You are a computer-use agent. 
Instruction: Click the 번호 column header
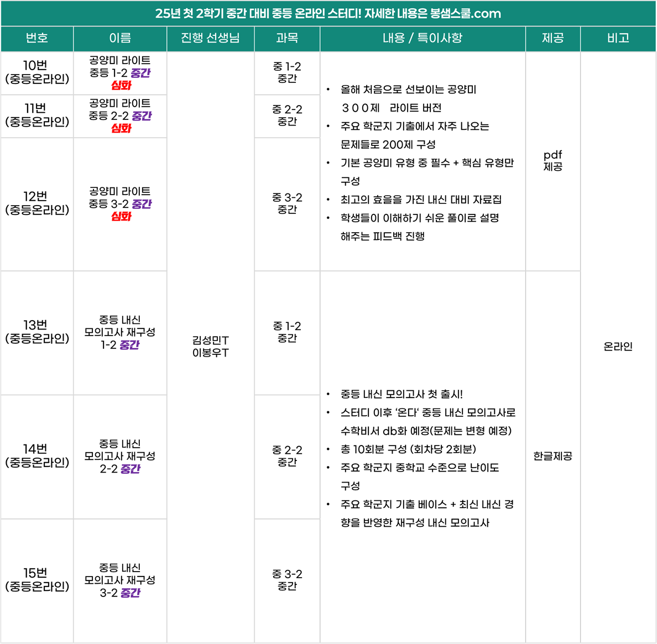point(37,39)
